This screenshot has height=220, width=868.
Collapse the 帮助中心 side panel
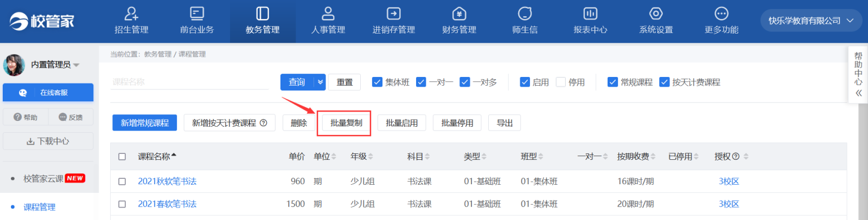click(x=858, y=93)
